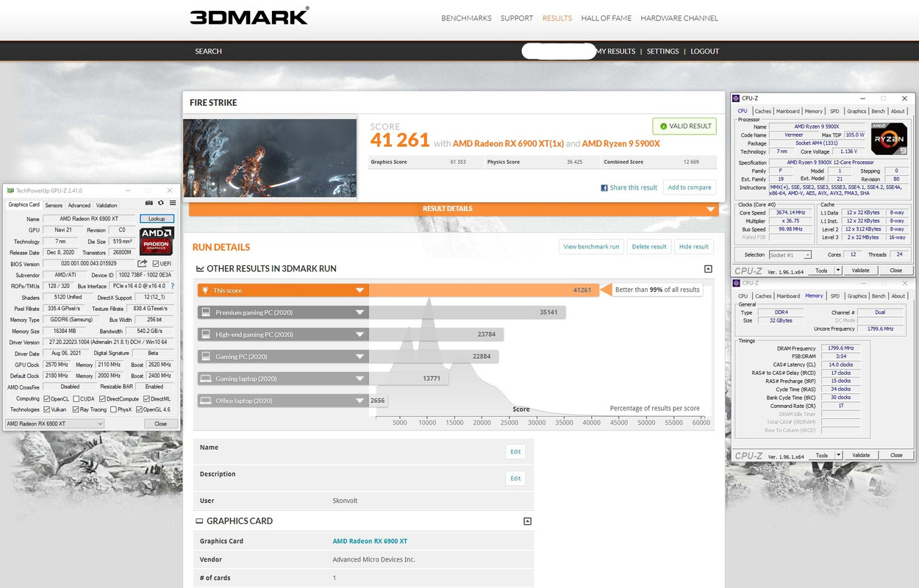Click Edit button next to Description

click(x=515, y=478)
